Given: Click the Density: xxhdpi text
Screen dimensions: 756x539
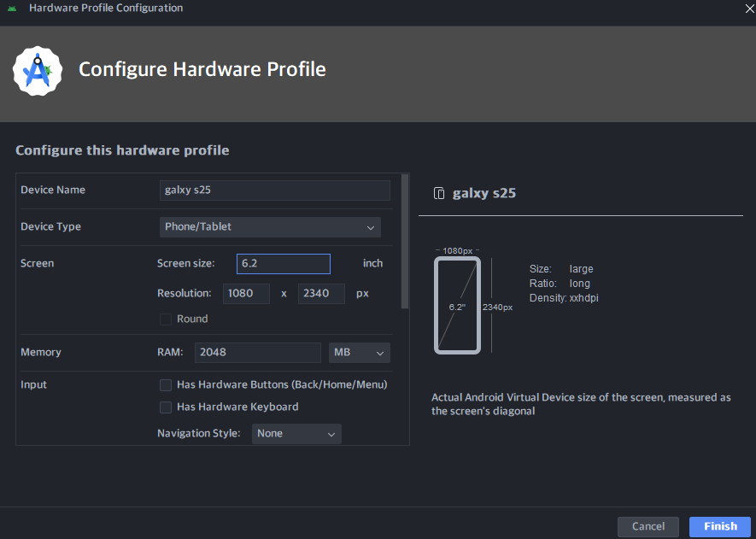Looking at the screenshot, I should (564, 298).
